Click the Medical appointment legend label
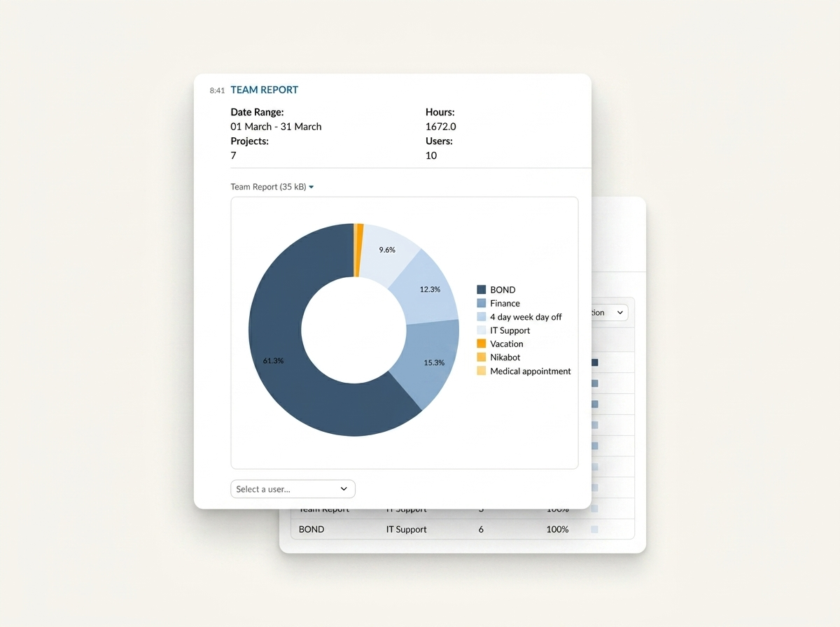840x627 pixels. 531,371
